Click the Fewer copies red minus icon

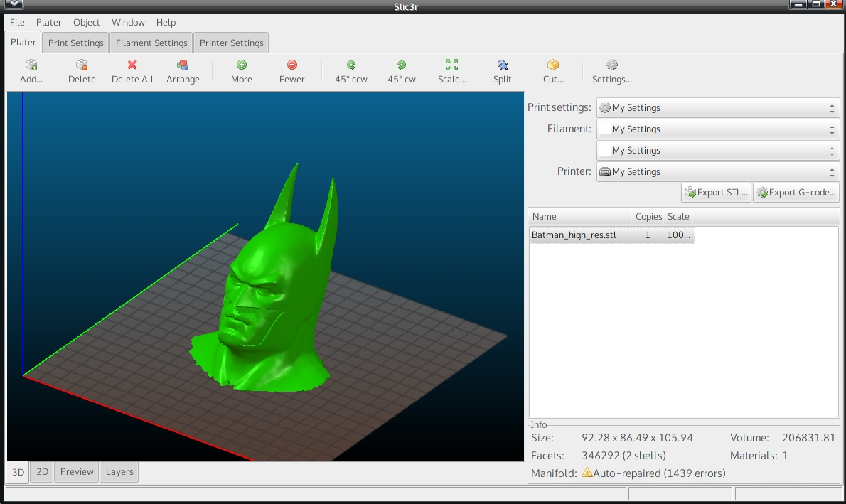pyautogui.click(x=292, y=65)
